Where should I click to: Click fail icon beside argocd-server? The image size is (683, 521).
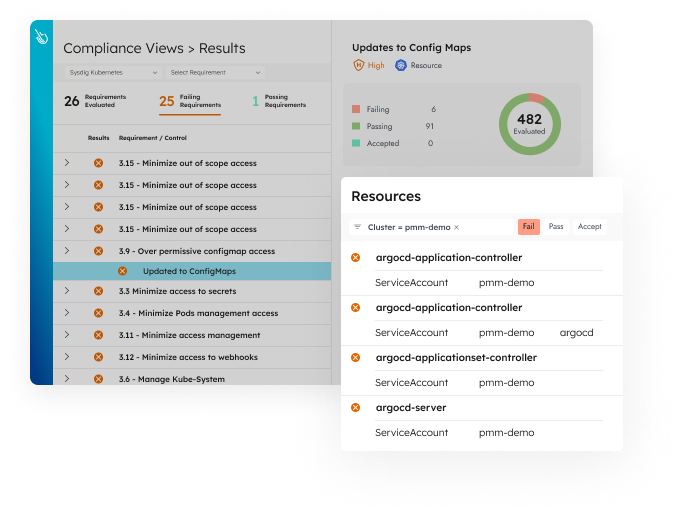click(355, 408)
